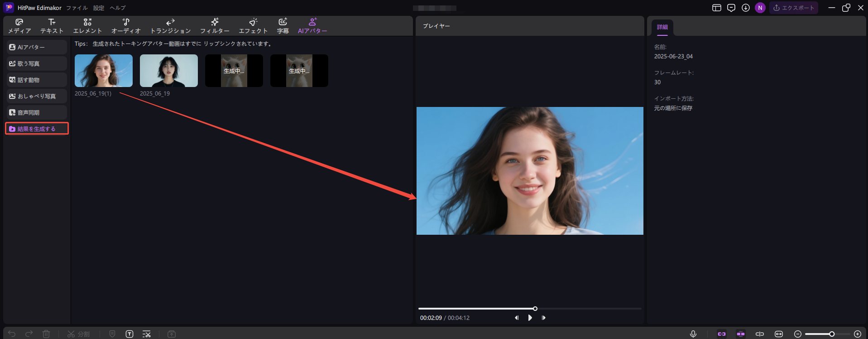
Task: Click the エクスポート export button
Action: (x=794, y=8)
